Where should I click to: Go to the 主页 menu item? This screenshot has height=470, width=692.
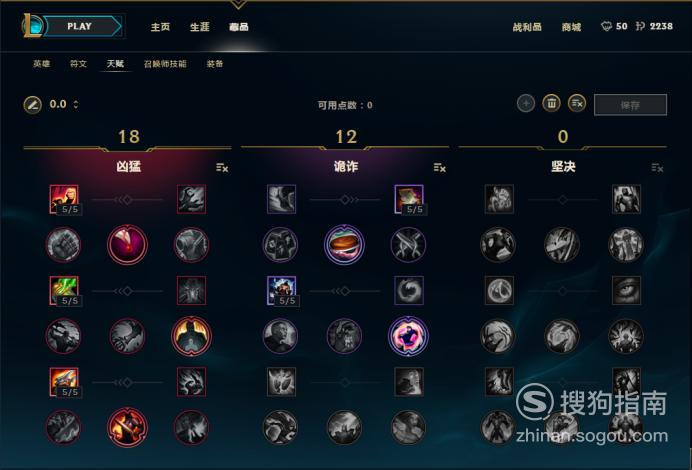[x=160, y=27]
